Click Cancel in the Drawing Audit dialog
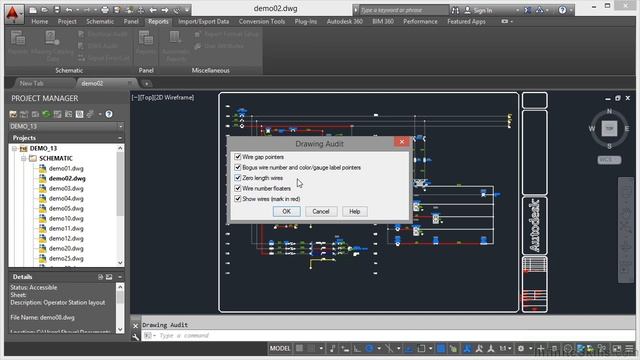 coord(321,211)
